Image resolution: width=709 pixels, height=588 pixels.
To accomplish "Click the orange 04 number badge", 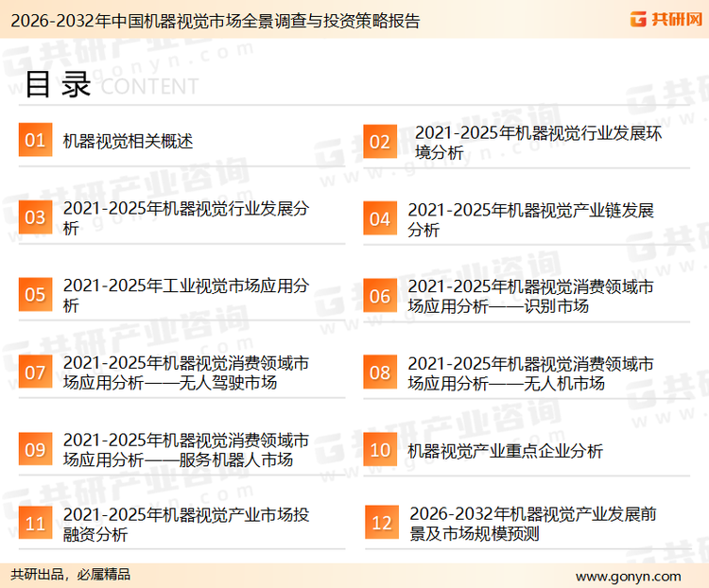I will pos(380,218).
